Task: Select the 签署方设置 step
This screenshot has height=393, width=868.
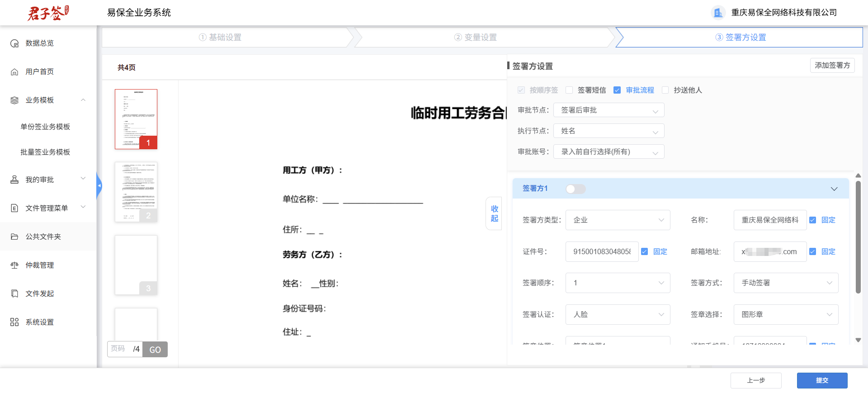Action: (x=741, y=37)
